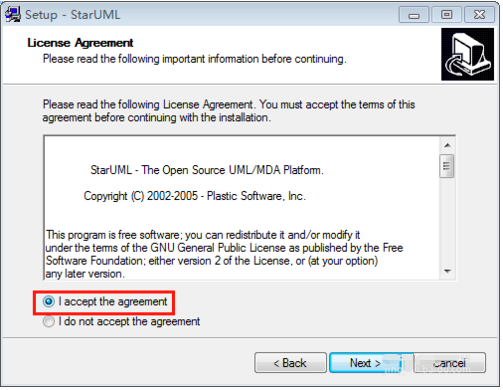Click the scrollbar thumb in the license box
This screenshot has width=503, height=390.
pos(447,166)
